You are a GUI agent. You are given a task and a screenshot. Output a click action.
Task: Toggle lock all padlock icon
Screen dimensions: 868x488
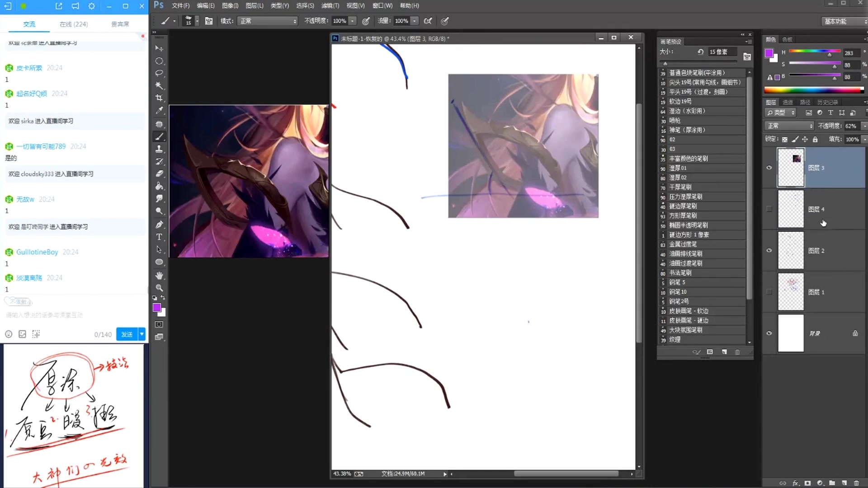pyautogui.click(x=815, y=139)
